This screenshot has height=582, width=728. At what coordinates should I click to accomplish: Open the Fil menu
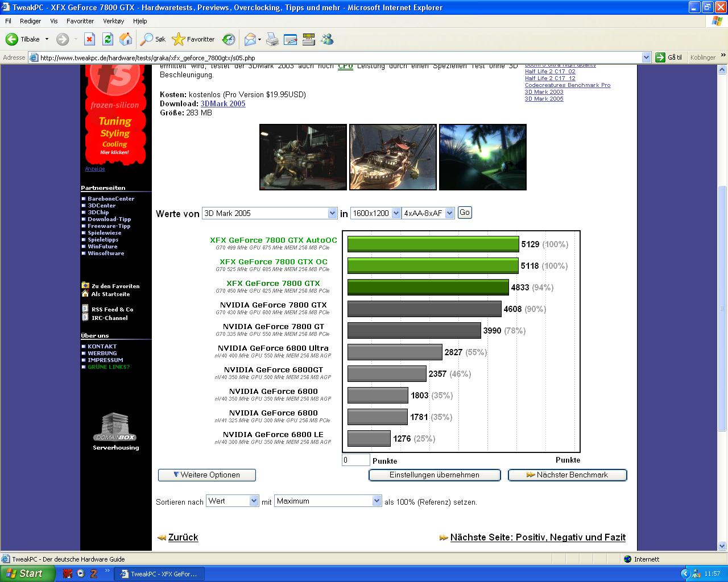8,21
